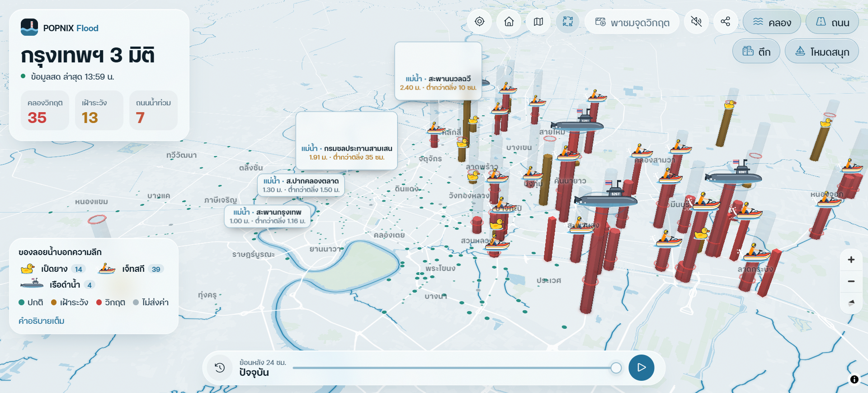
Task: Toggle the คลอง canal layer
Action: (772, 22)
